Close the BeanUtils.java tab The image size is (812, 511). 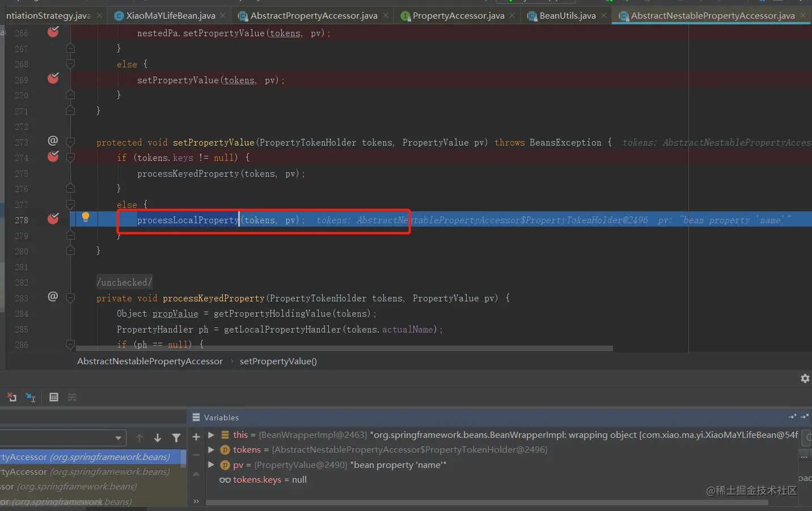tap(604, 15)
